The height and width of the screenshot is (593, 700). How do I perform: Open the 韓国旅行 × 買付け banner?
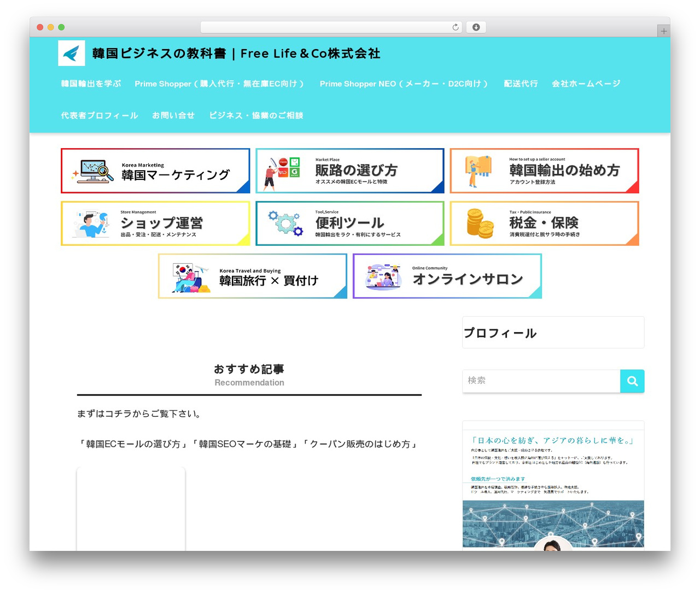click(x=253, y=276)
